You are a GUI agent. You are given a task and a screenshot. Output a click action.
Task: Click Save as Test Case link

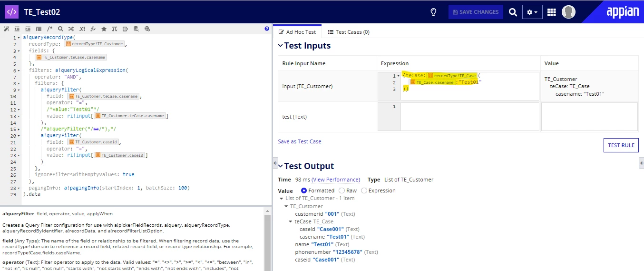coord(300,141)
